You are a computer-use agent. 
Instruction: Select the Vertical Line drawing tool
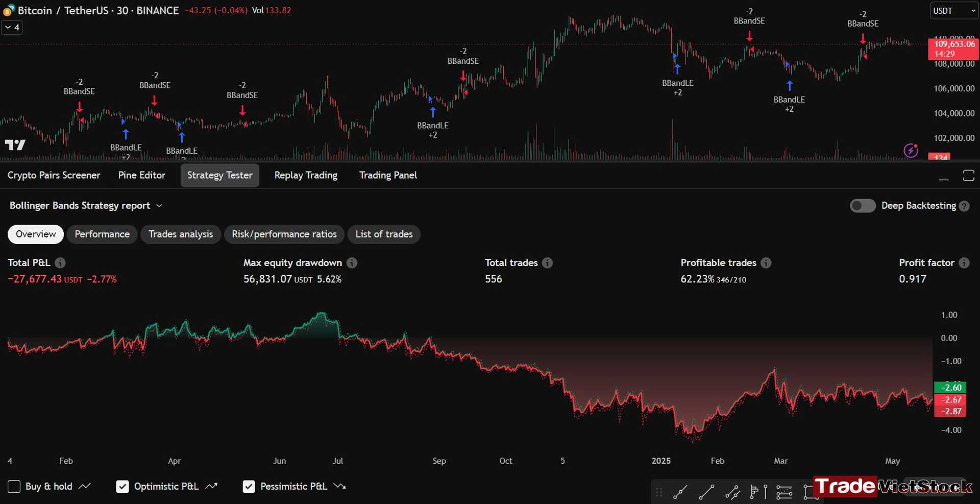click(765, 492)
